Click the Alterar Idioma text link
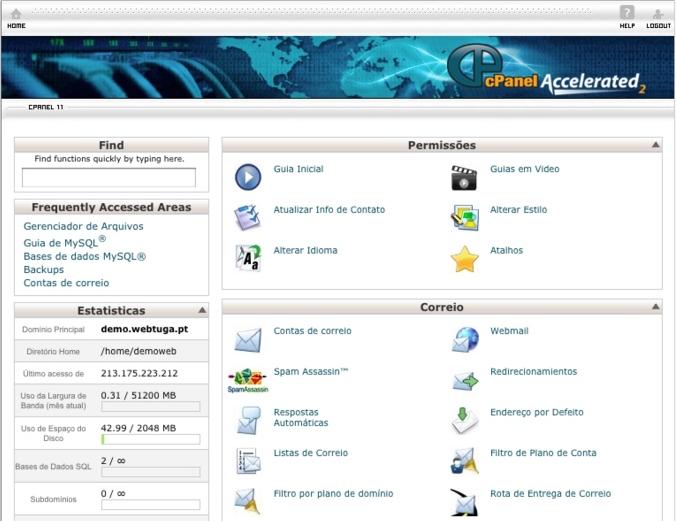The height and width of the screenshot is (522, 676). [305, 250]
